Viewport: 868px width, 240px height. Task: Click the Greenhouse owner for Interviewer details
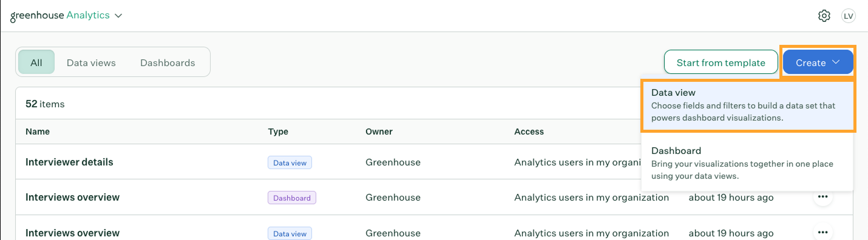tap(393, 162)
